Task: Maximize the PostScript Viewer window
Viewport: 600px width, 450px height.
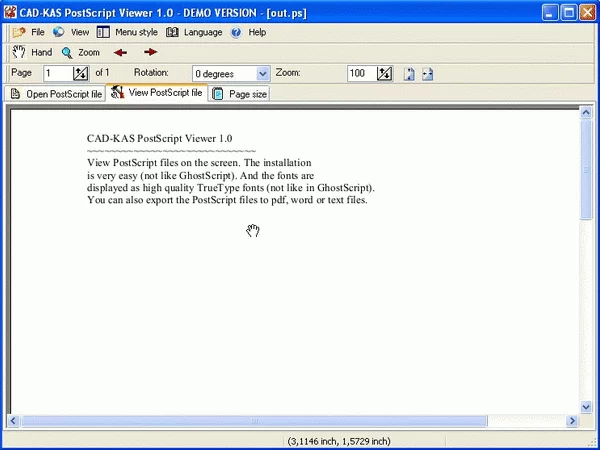Action: [569, 13]
